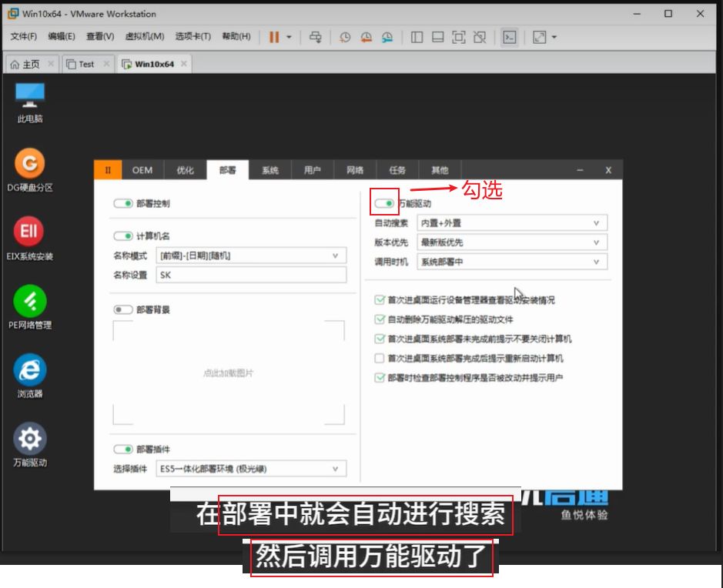Click the 此电脑 desktop icon

[x=30, y=95]
